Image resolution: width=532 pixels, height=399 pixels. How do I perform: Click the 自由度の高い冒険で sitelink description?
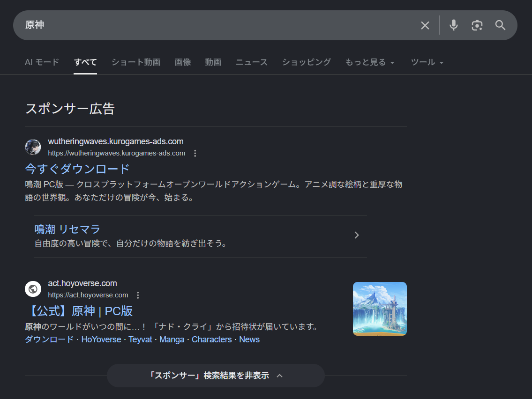pyautogui.click(x=131, y=244)
